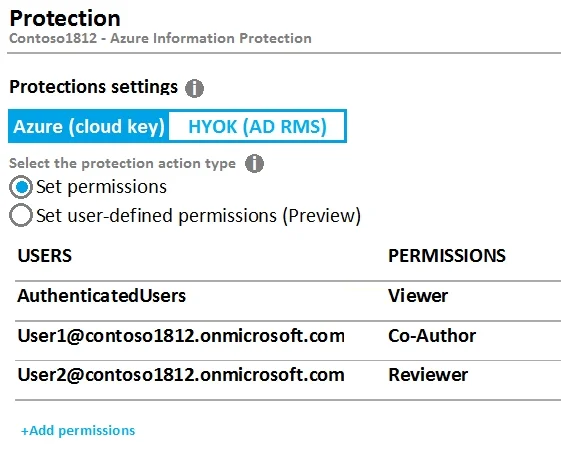Screen dimensions: 561x449
Task: Click info icon next to protection action type
Action: coord(254,164)
